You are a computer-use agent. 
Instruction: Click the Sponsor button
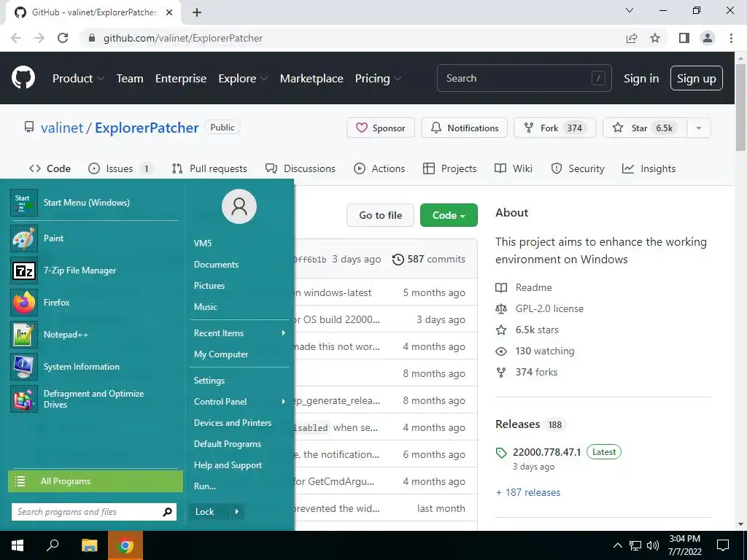point(381,128)
